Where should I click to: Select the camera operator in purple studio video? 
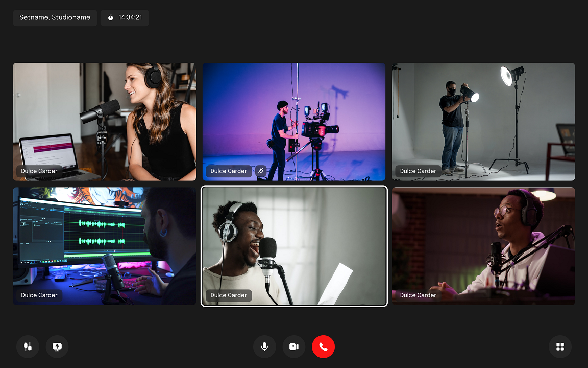(294, 122)
